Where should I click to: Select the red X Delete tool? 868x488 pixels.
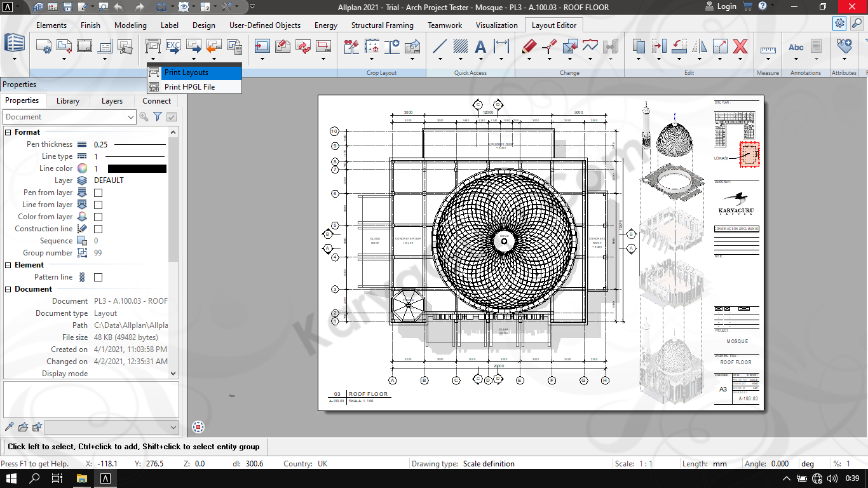[740, 46]
